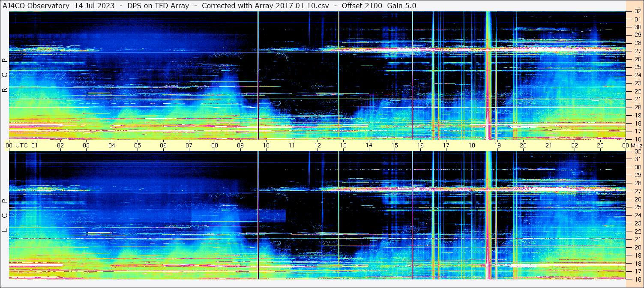Click the 21 MHz label of RCP panel
This screenshot has width=644, height=288.
637,99
